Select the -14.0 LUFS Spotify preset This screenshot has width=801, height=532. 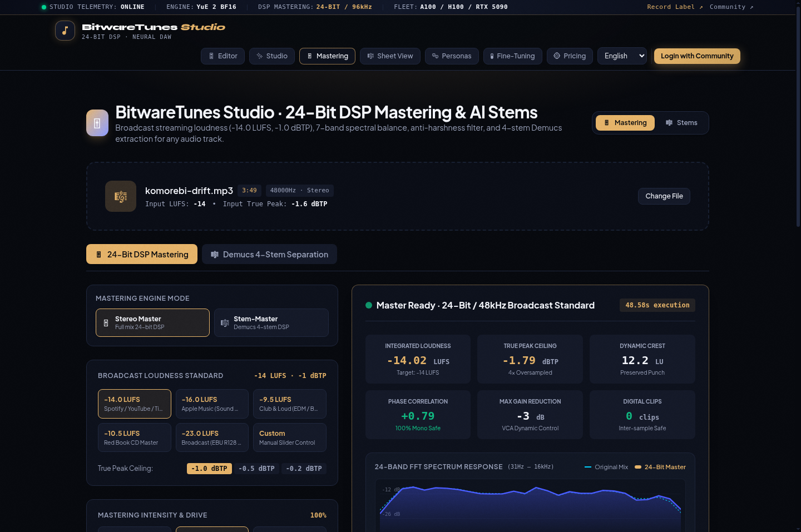[x=135, y=404]
